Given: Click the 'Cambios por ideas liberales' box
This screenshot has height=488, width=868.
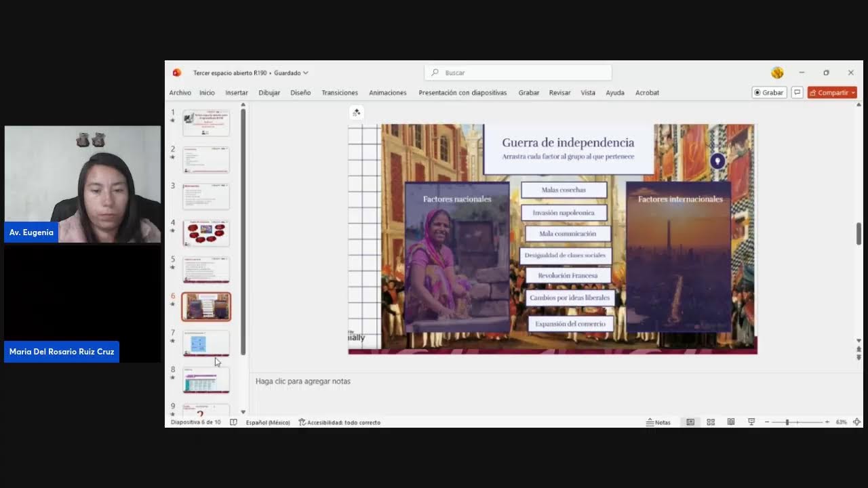Looking at the screenshot, I should [570, 297].
